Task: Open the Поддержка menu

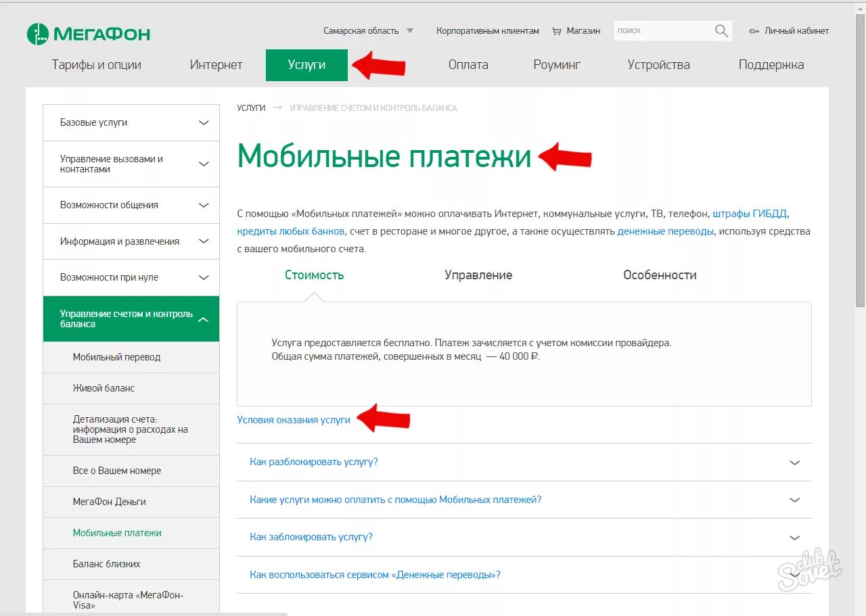Action: [771, 65]
